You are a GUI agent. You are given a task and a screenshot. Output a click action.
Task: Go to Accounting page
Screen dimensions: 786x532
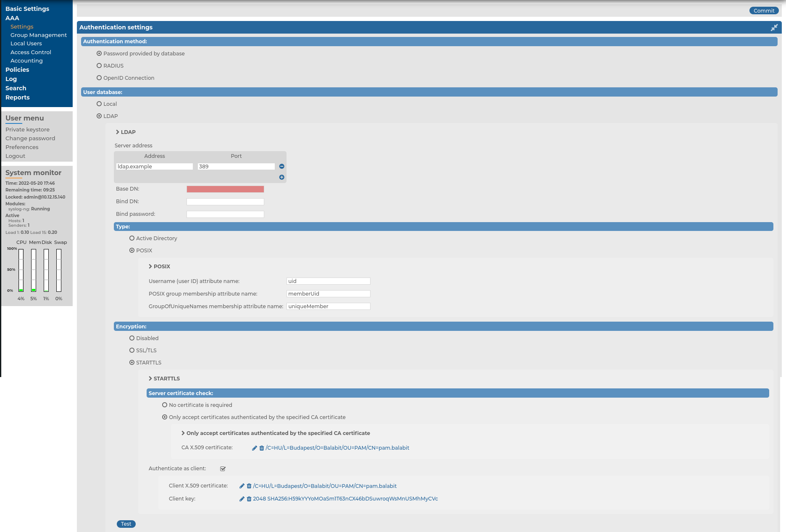(x=26, y=60)
